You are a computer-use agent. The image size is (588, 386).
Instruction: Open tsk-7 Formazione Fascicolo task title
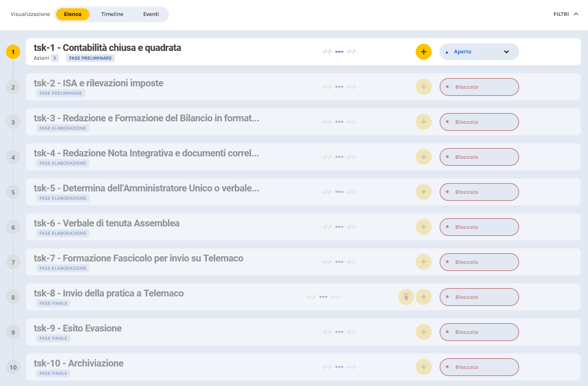click(138, 258)
